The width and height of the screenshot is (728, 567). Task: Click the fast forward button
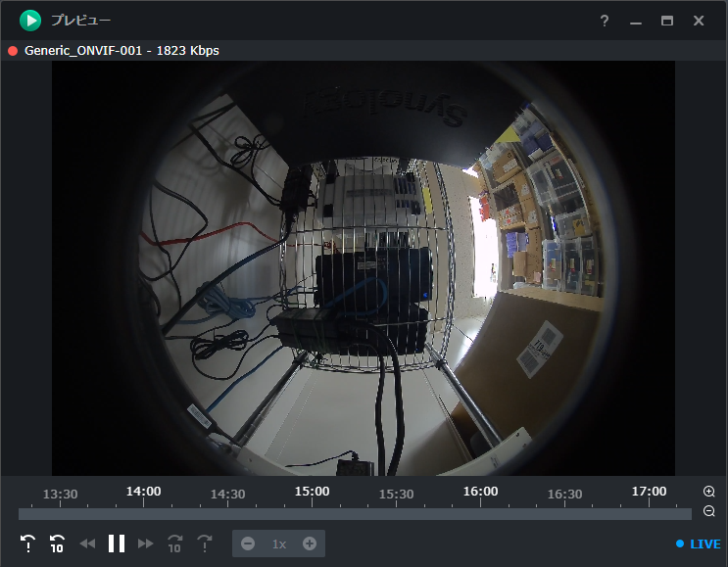click(146, 543)
